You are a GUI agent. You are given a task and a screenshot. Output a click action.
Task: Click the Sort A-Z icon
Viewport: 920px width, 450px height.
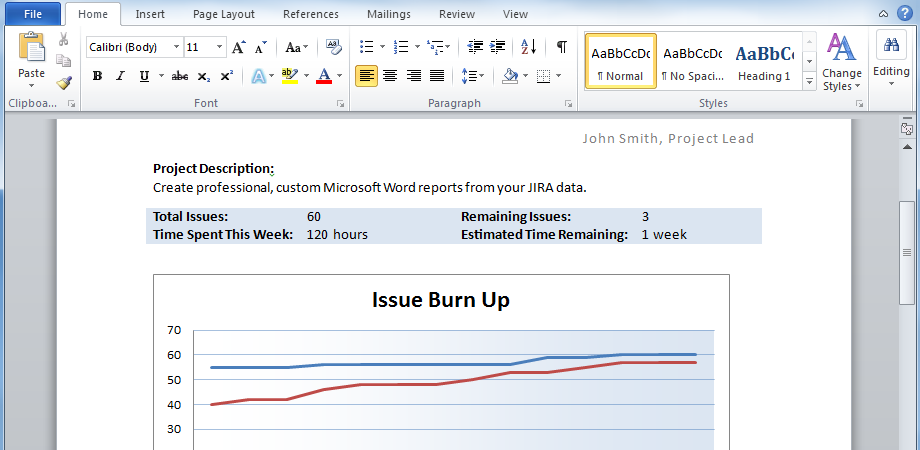(x=529, y=47)
